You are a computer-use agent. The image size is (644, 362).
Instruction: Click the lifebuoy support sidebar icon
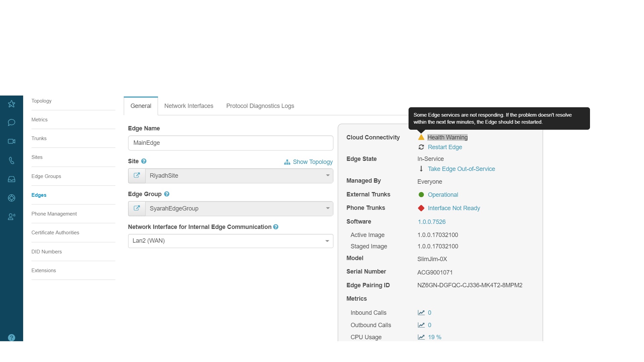click(11, 198)
